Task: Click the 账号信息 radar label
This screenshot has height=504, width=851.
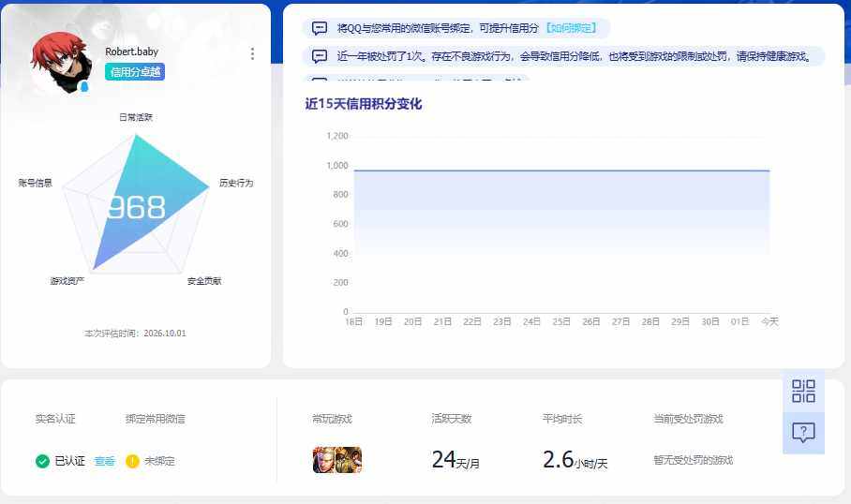Action: tap(36, 183)
